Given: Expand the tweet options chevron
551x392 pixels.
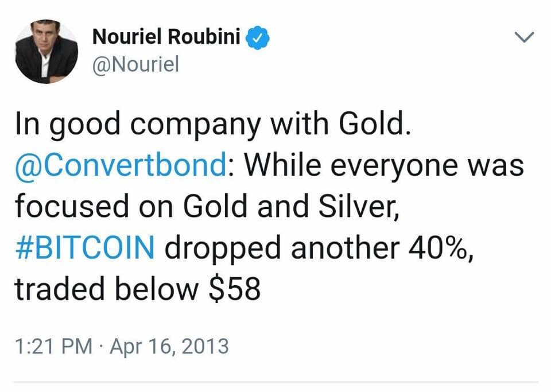Looking at the screenshot, I should [524, 37].
